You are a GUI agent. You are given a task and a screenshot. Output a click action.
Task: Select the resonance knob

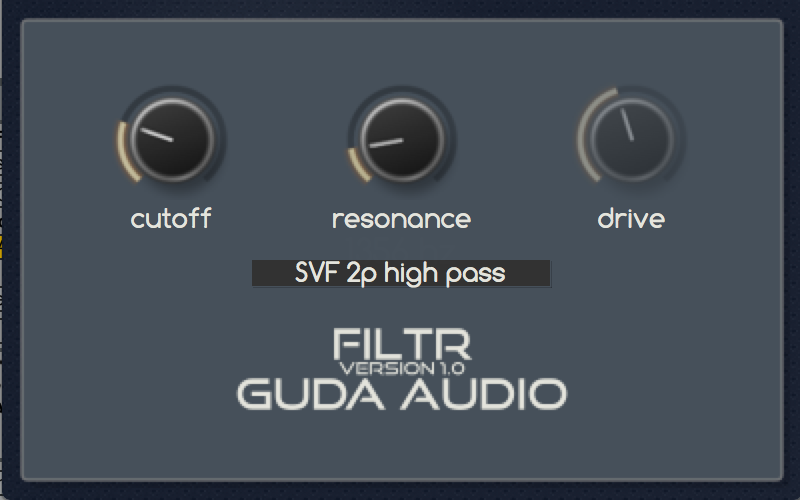pos(402,139)
